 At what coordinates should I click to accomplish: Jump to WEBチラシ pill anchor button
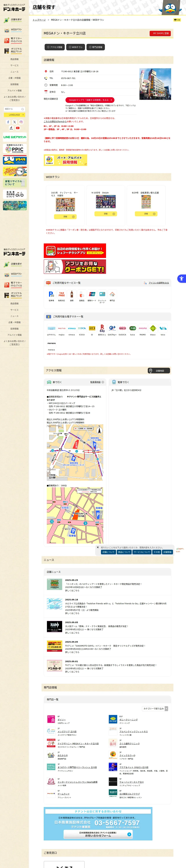pos(76,47)
